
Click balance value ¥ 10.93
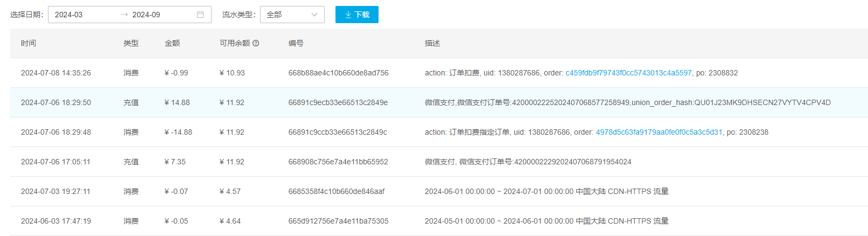tap(232, 73)
